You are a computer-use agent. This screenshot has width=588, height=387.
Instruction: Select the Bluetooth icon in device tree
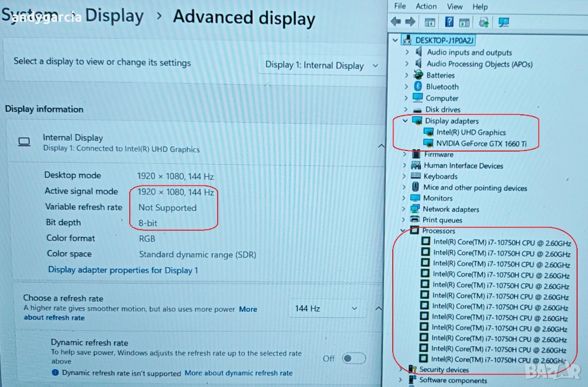point(417,87)
